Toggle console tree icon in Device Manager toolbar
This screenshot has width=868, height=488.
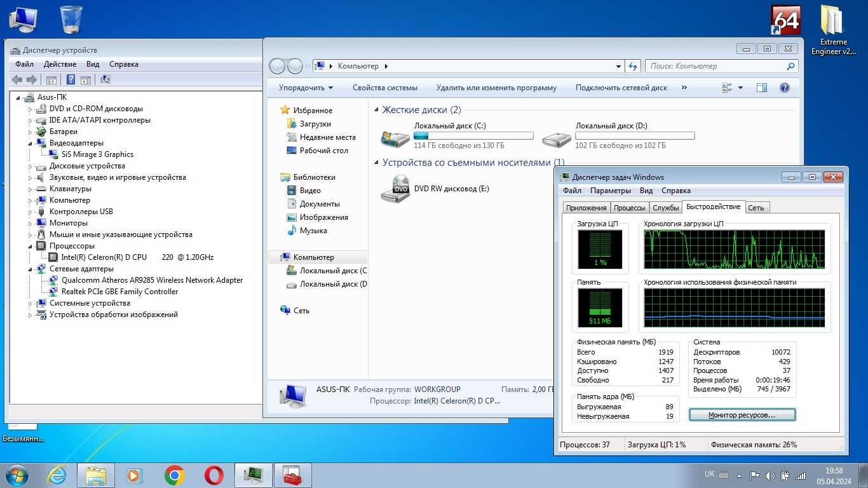click(x=51, y=79)
